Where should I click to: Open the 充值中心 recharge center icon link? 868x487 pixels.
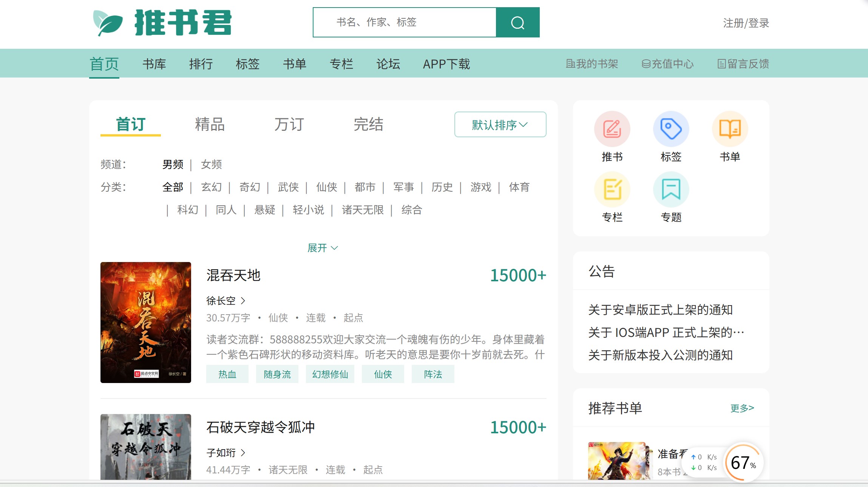[x=668, y=64]
